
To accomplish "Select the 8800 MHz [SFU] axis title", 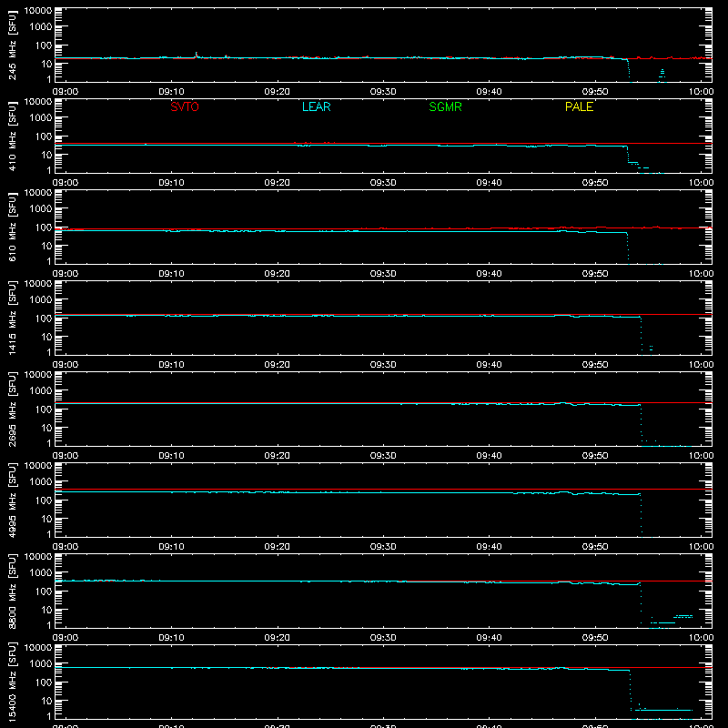I will pos(12,591).
